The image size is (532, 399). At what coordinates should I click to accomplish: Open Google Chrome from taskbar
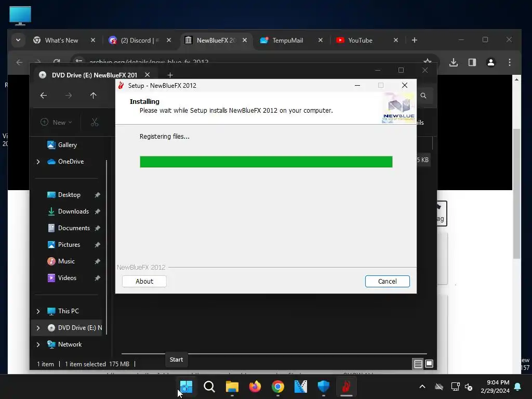pos(278,387)
